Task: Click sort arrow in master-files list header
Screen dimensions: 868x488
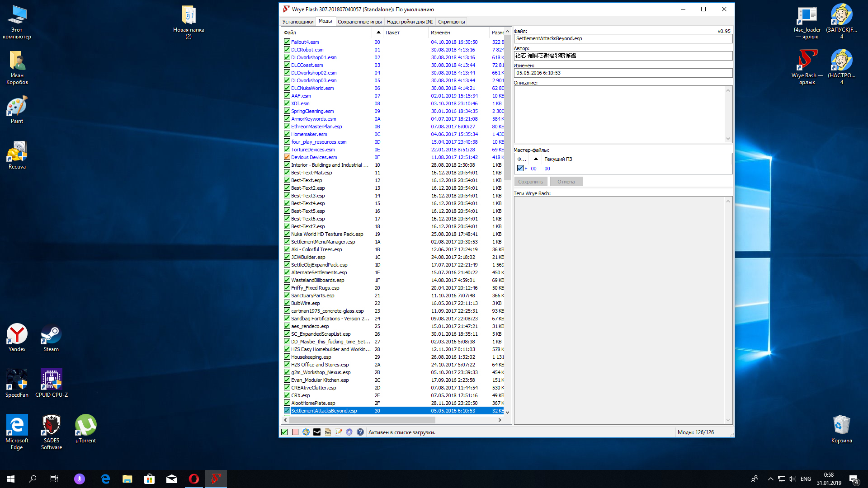Action: pos(536,159)
